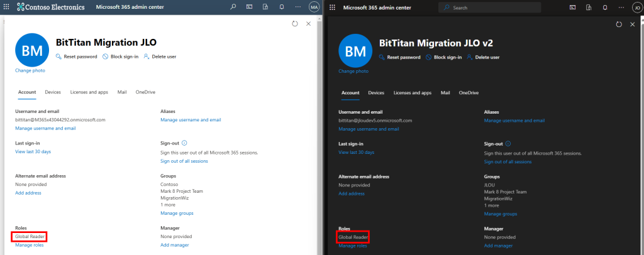Click Add address in dark panel
The image size is (644, 255).
[x=351, y=193]
